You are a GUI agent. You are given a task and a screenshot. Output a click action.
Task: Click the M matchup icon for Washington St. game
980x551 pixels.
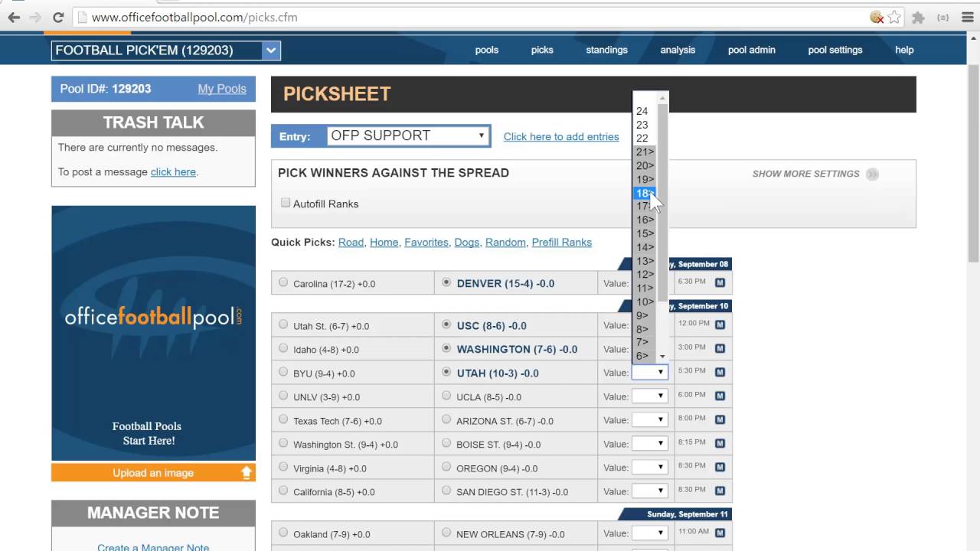click(x=720, y=443)
